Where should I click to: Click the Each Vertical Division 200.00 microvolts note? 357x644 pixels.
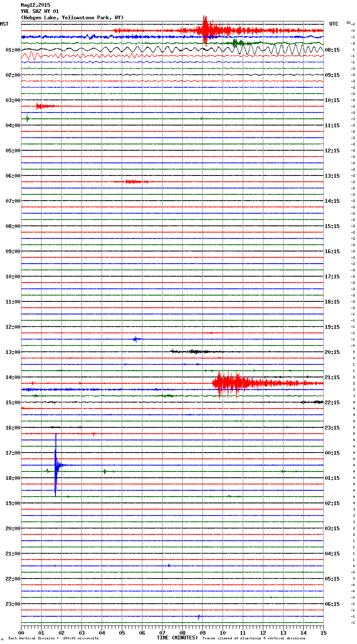53,638
